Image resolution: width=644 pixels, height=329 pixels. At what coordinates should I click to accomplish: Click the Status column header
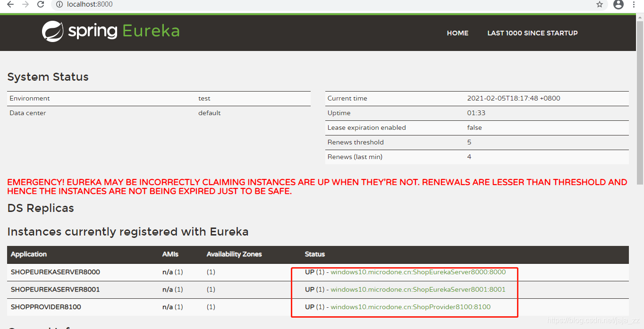coord(314,254)
